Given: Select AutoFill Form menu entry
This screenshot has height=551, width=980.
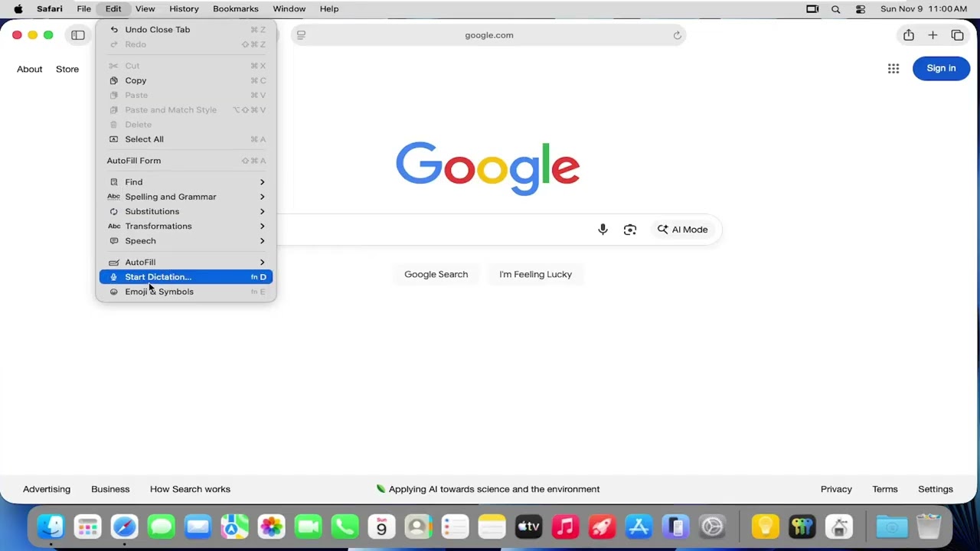Looking at the screenshot, I should click(186, 161).
